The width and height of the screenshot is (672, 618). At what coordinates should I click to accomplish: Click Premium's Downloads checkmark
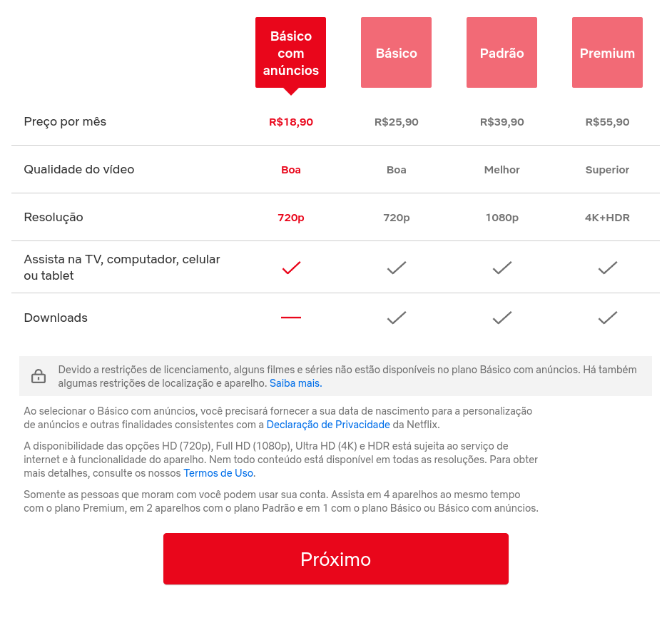click(607, 318)
